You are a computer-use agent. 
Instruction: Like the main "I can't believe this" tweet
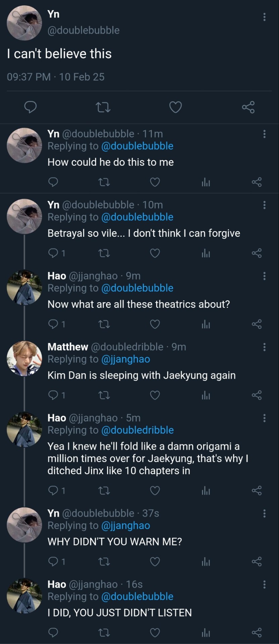(175, 107)
